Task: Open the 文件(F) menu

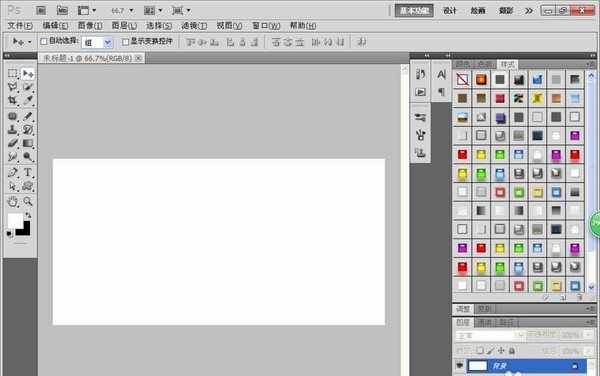Action: pos(20,26)
